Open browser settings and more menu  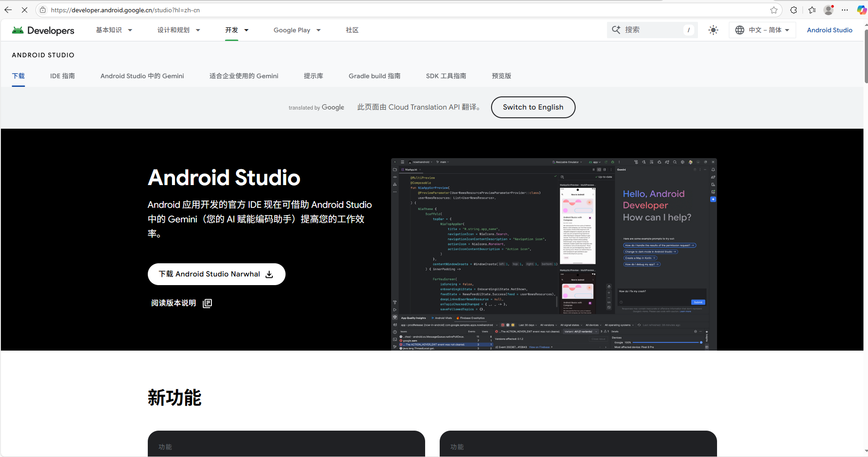(845, 10)
